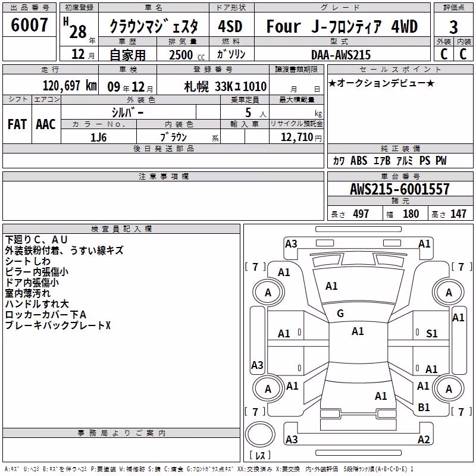The image size is (476, 476).
Task: Click note ロッカーカバー下A
Action: pos(46,315)
